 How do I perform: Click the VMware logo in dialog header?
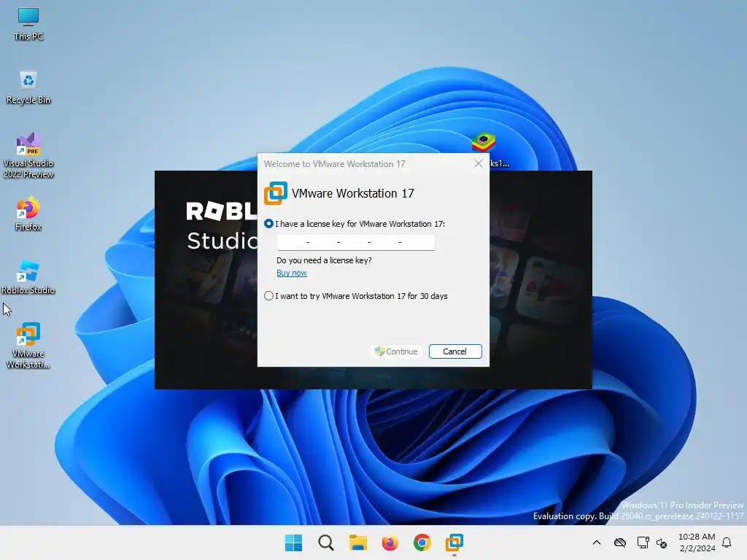276,193
